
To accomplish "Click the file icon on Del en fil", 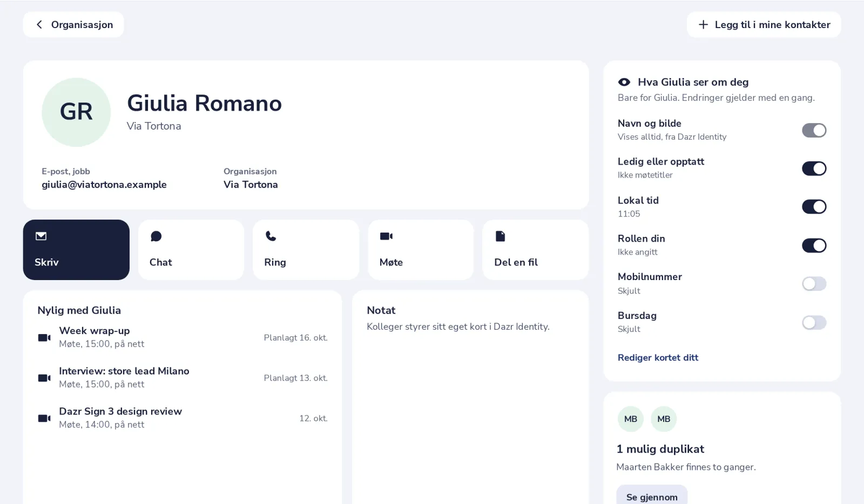I will (x=500, y=236).
